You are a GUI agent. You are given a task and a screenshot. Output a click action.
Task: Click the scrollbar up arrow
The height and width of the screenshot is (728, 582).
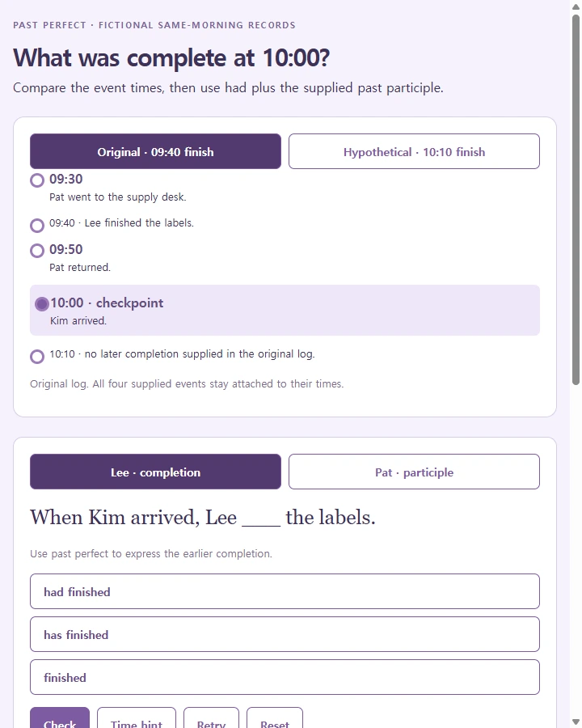[576, 6]
